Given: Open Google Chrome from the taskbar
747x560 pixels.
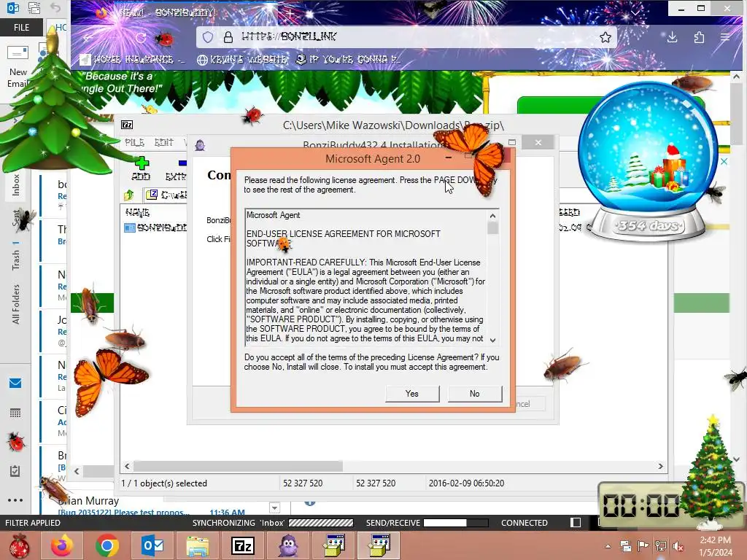Looking at the screenshot, I should (x=107, y=545).
